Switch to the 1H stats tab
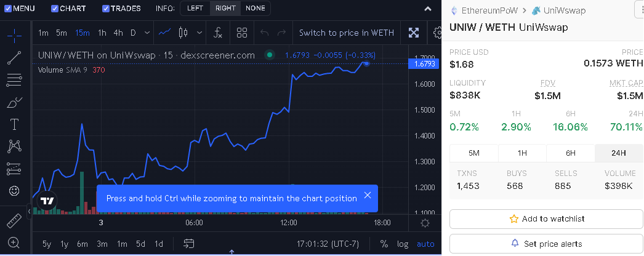The height and width of the screenshot is (256, 644). pyautogui.click(x=522, y=153)
